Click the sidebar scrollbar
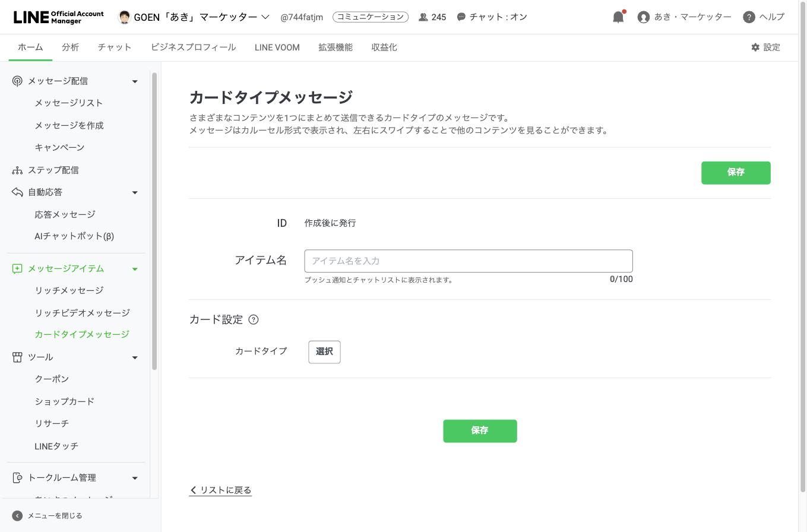The width and height of the screenshot is (807, 532). tap(154, 221)
